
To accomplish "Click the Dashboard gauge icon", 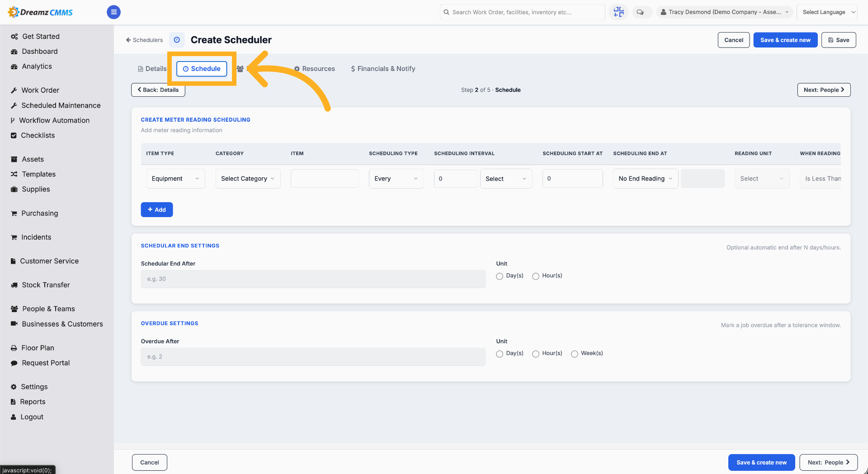I will pos(14,52).
